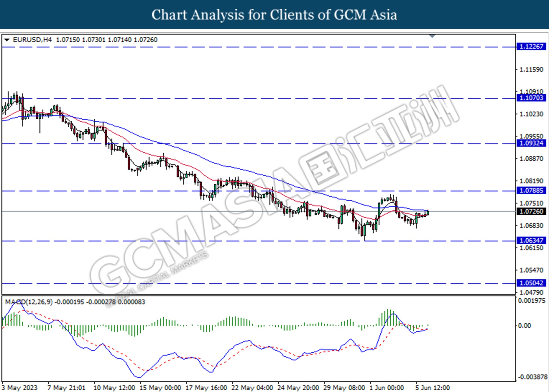Click the EURUSD,H4 symbol title text

tap(32, 40)
